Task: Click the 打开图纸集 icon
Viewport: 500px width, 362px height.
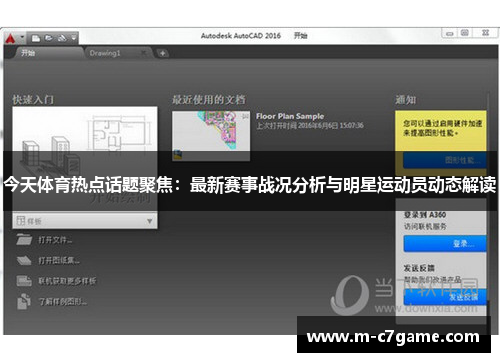Action: [x=24, y=260]
